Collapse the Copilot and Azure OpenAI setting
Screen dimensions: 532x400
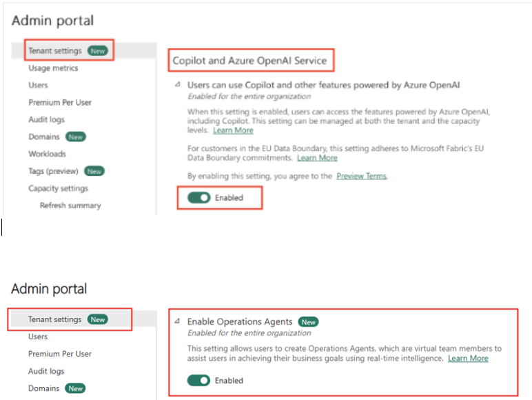pos(177,85)
